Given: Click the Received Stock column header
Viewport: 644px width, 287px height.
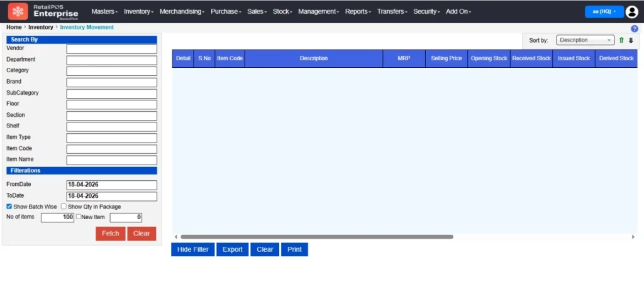Looking at the screenshot, I should pos(531,58).
